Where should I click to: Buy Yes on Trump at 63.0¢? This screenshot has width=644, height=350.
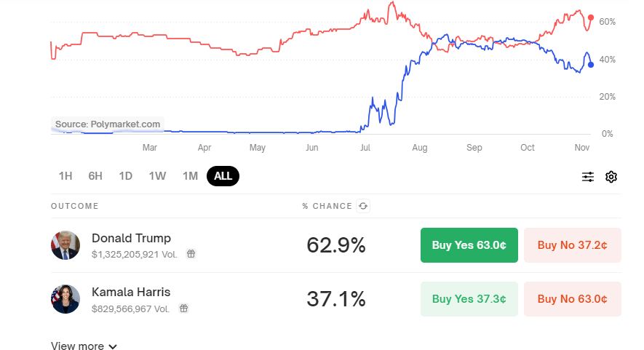469,245
